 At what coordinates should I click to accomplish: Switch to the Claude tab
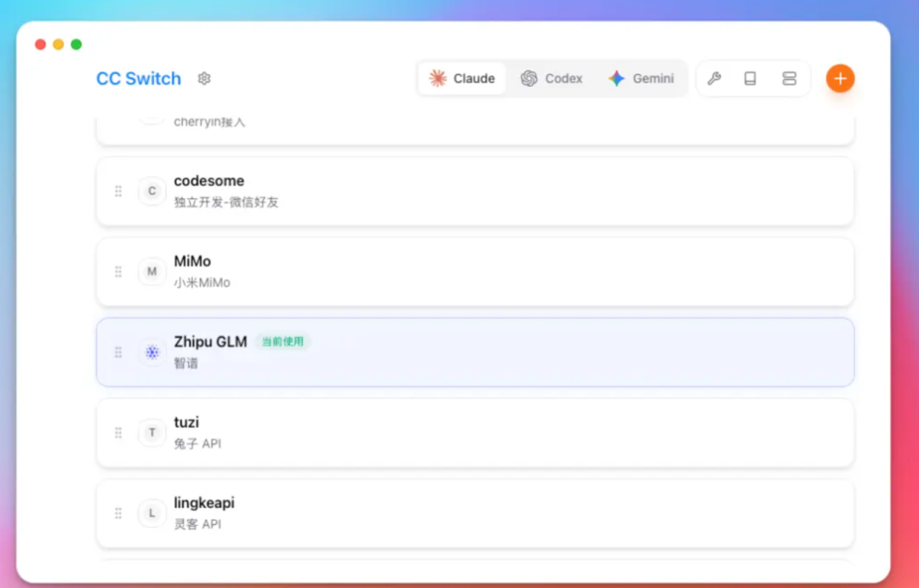[x=462, y=78]
